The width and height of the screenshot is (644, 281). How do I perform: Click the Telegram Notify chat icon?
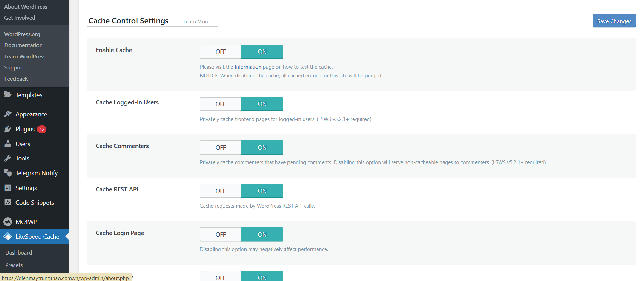pos(8,173)
